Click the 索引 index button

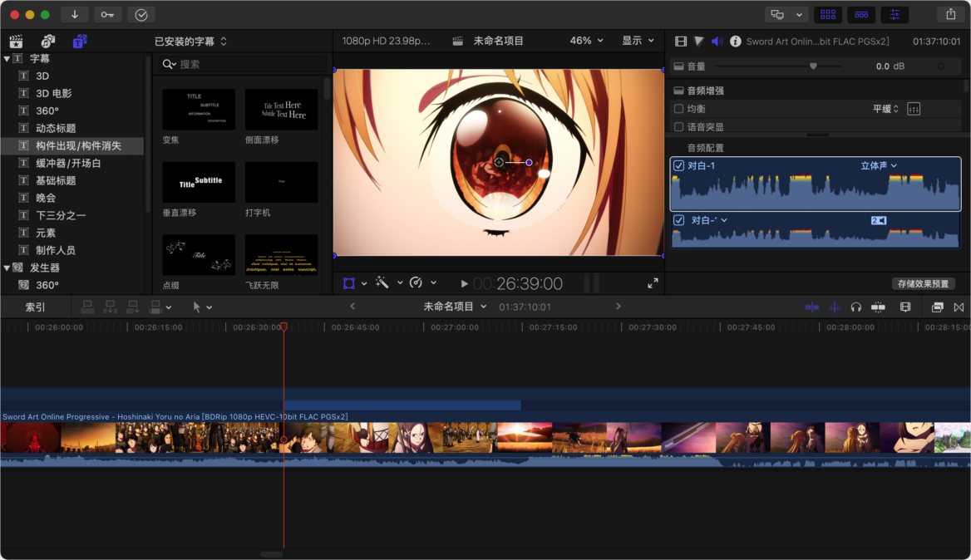pyautogui.click(x=35, y=307)
